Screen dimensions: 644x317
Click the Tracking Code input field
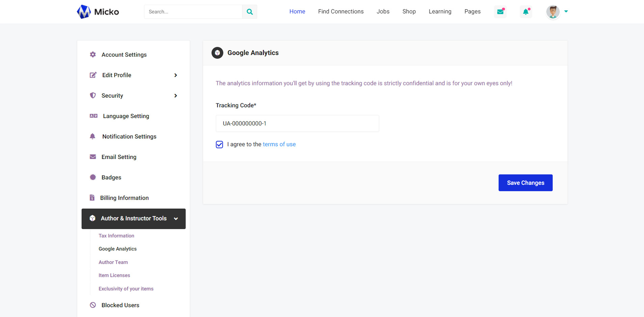click(x=297, y=123)
